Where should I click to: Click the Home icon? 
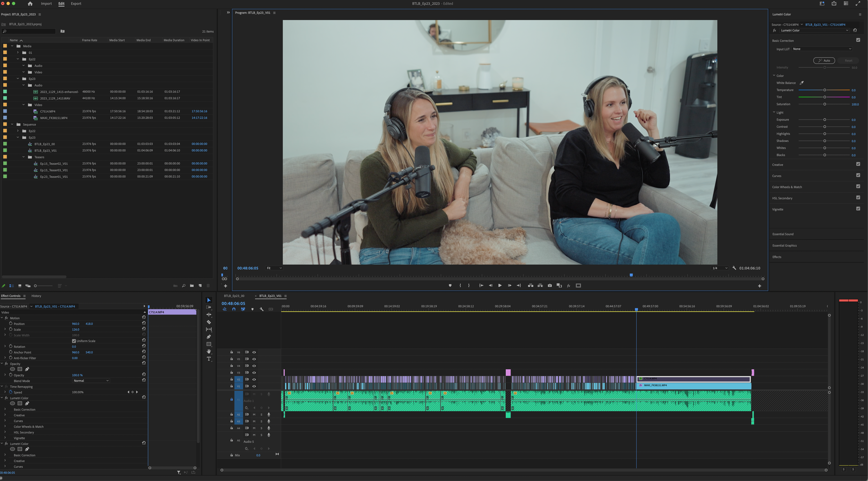pos(30,4)
